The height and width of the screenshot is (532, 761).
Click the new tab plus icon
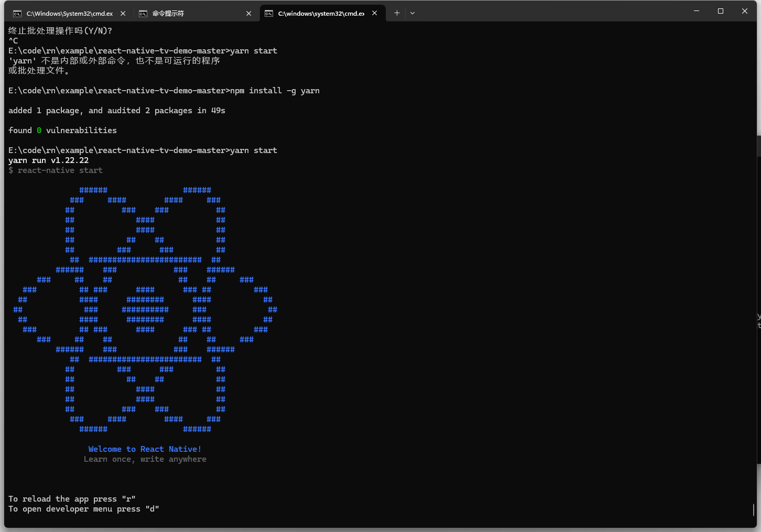pos(397,13)
